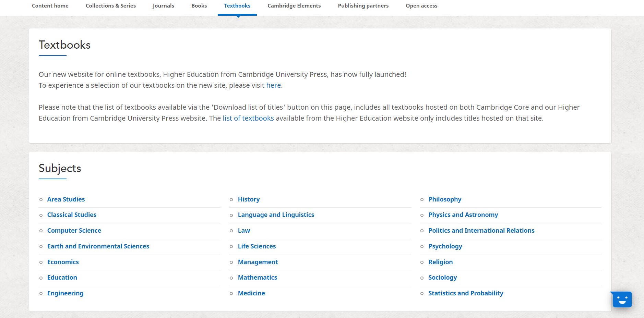Select the Education subject link
644x318 pixels.
click(x=62, y=278)
